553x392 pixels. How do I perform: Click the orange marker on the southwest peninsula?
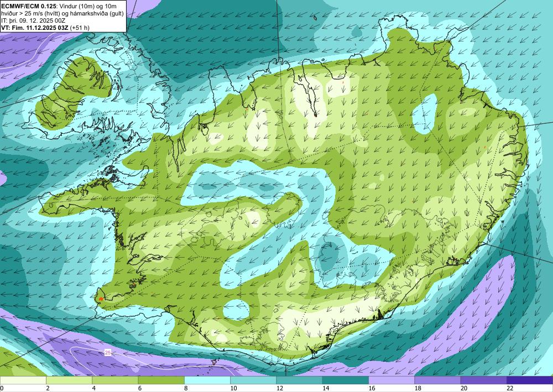[x=101, y=299]
